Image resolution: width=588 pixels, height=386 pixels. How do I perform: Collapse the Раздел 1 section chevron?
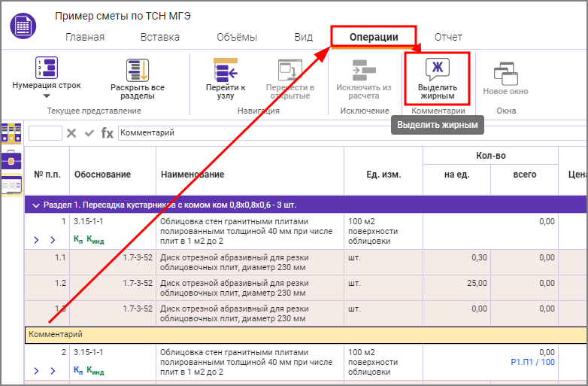pos(35,205)
